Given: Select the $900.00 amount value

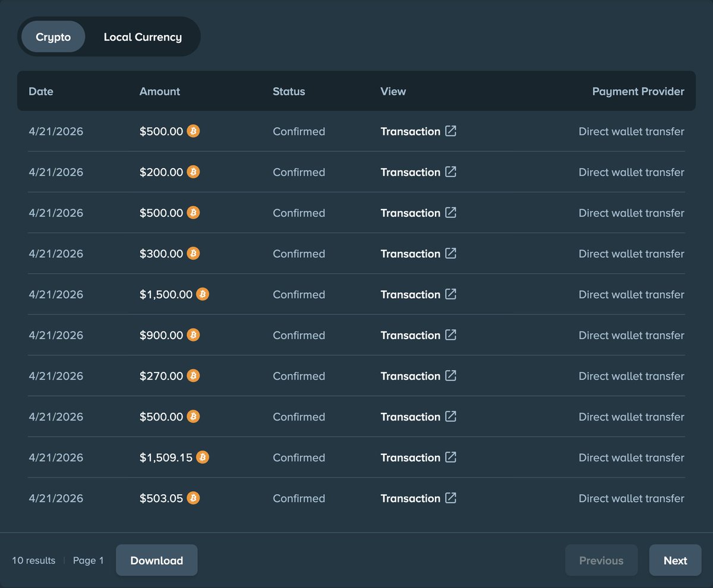Looking at the screenshot, I should 162,336.
